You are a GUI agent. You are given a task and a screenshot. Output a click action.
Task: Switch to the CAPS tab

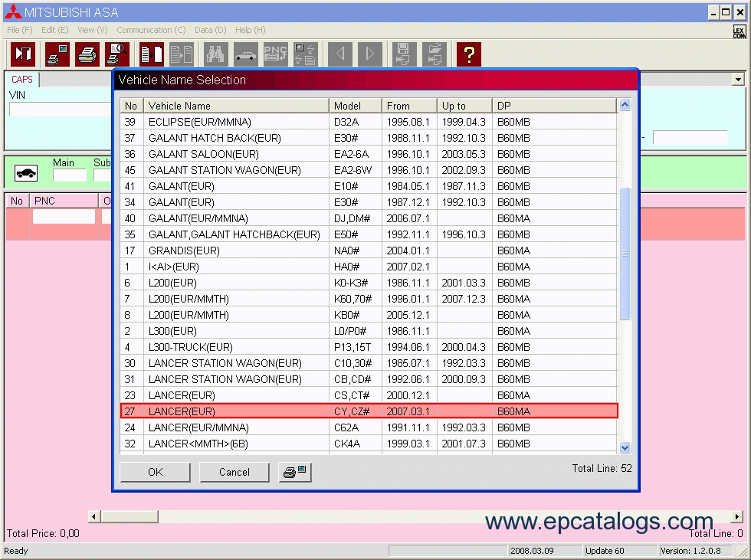22,80
